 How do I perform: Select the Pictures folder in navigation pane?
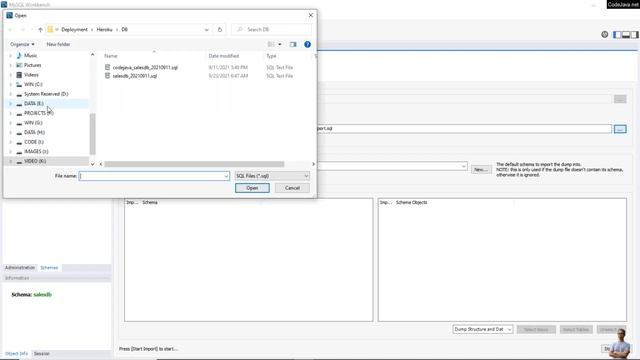[x=33, y=65]
